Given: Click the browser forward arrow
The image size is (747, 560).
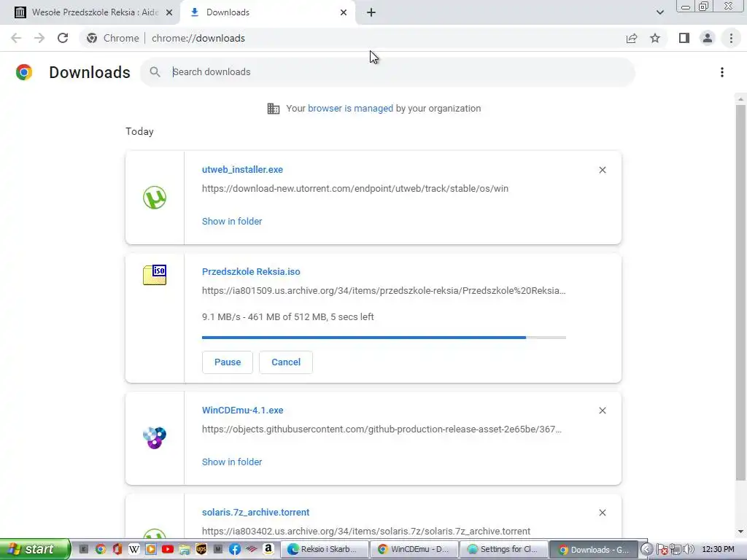Looking at the screenshot, I should (x=39, y=38).
